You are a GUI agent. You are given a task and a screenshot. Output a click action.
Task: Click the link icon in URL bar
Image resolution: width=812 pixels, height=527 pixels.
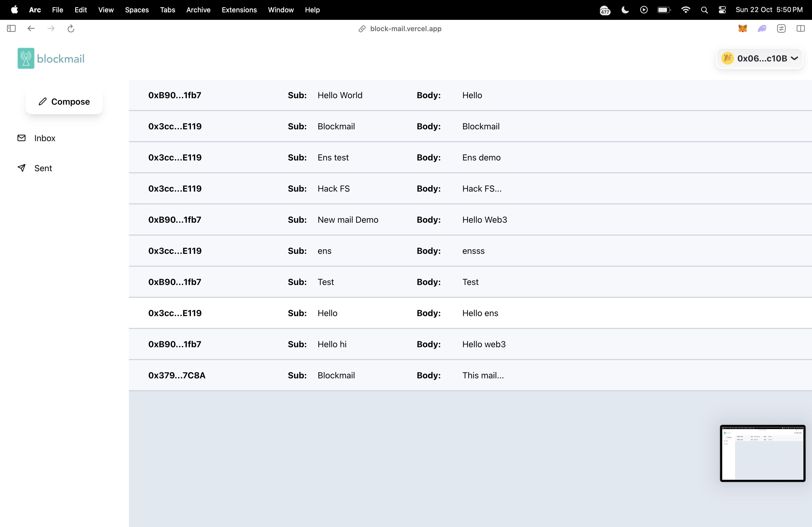click(x=362, y=29)
